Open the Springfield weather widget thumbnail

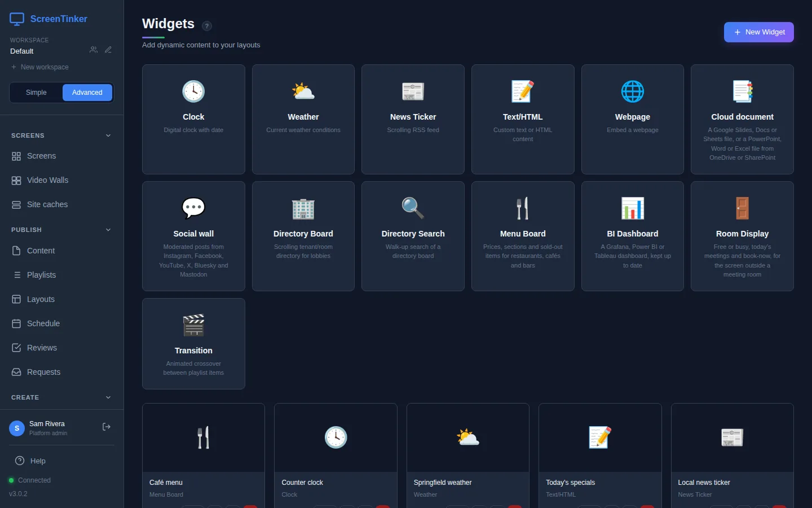pyautogui.click(x=468, y=437)
